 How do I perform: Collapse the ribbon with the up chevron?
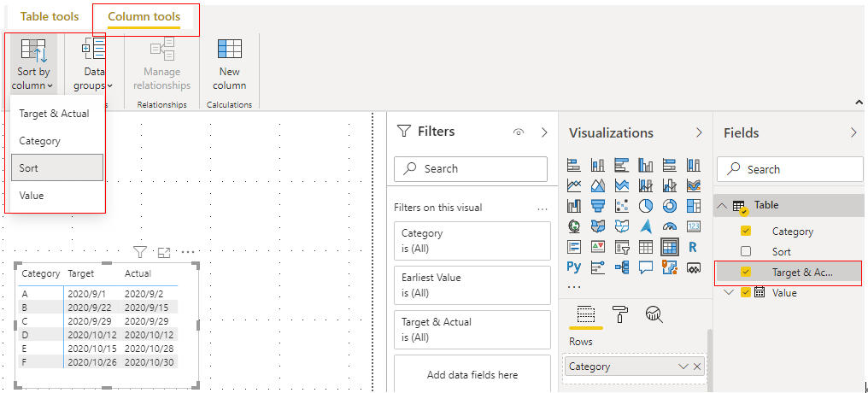point(859,103)
